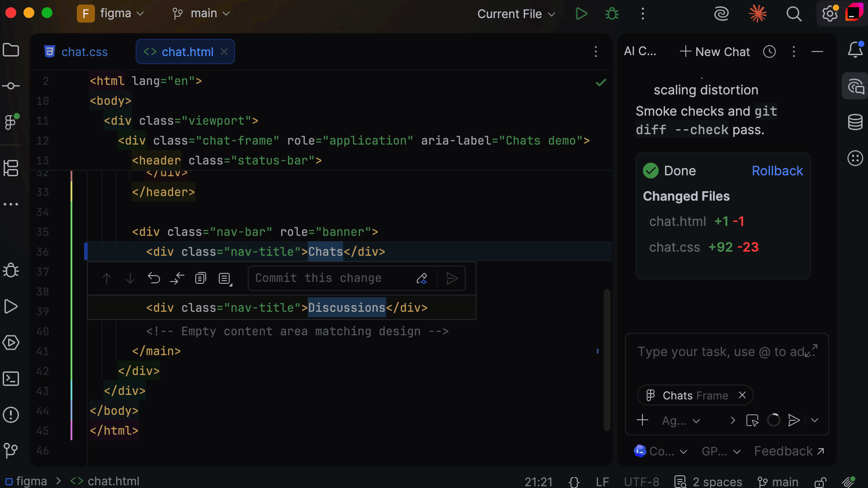
Task: Click the orange starburst AI icon
Action: [758, 14]
